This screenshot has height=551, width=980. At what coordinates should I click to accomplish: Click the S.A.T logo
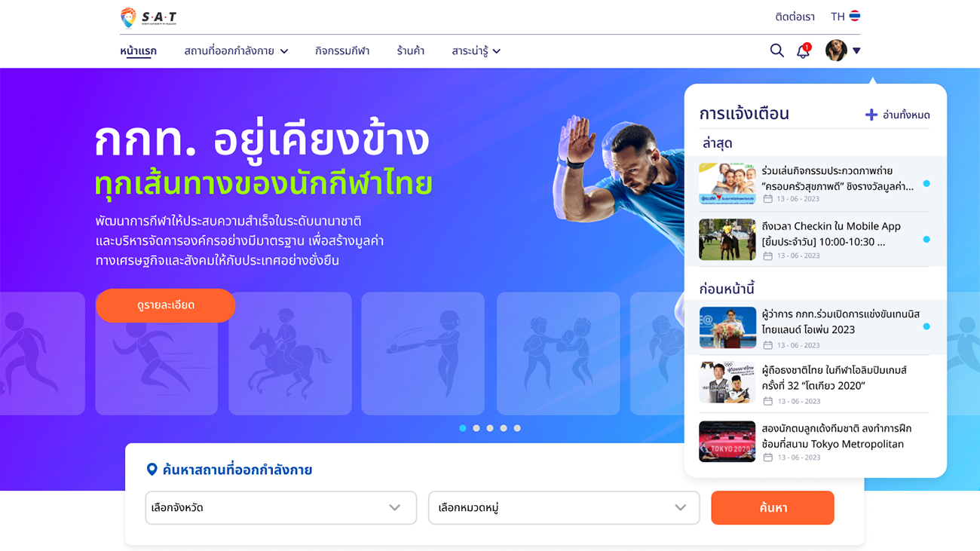pos(149,17)
